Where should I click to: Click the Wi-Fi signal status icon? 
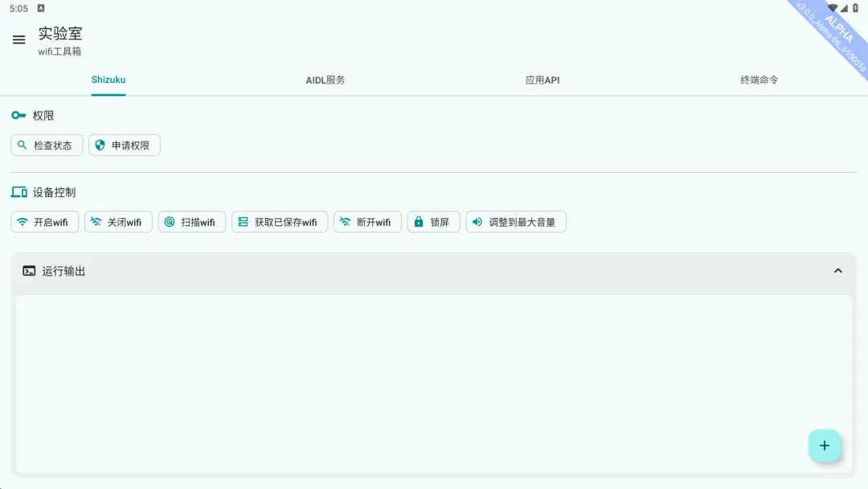pos(833,8)
